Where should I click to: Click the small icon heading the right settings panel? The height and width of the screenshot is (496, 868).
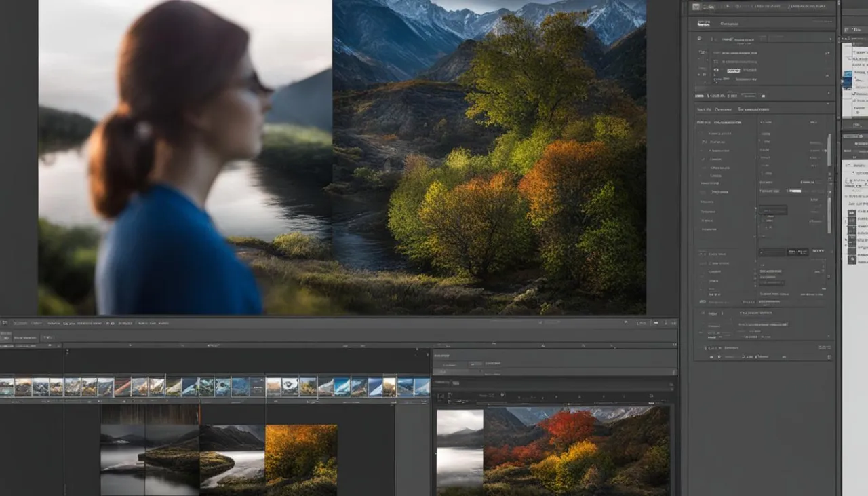tap(694, 5)
